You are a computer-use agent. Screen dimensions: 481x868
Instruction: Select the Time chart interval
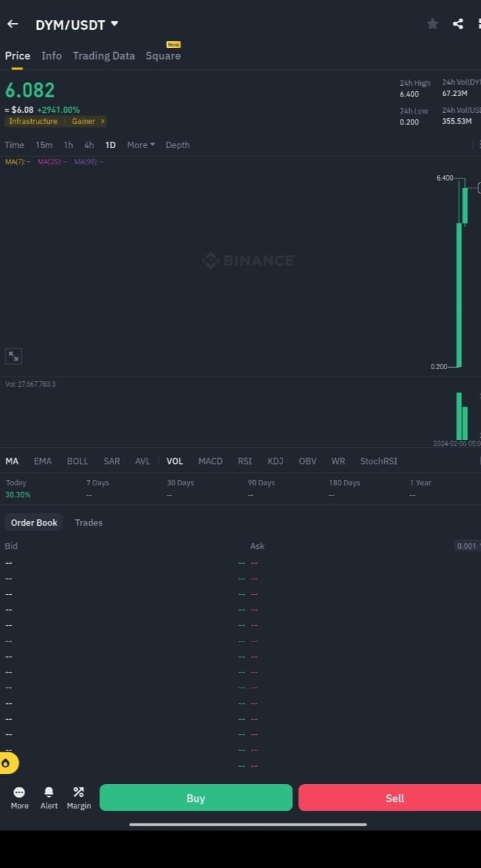coord(14,145)
